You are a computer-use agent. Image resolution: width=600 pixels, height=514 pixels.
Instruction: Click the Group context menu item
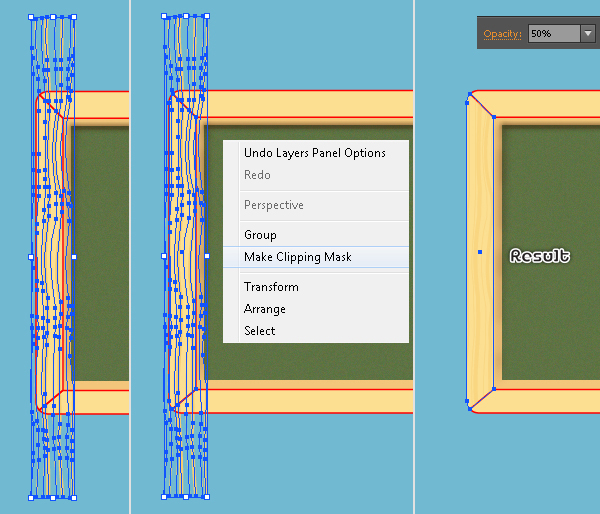[x=316, y=235]
